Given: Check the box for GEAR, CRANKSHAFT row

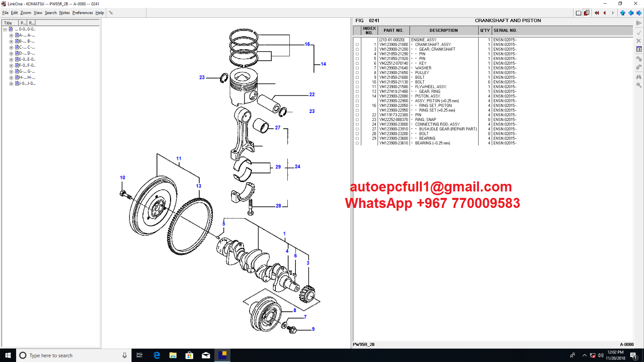Looking at the screenshot, I should [357, 49].
